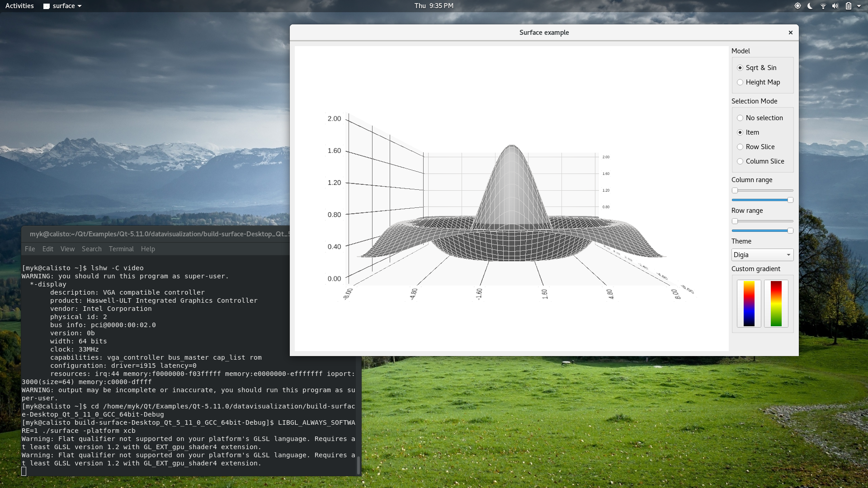Viewport: 868px width, 488px height.
Task: Open the terminal's Search menu
Action: pos(91,249)
